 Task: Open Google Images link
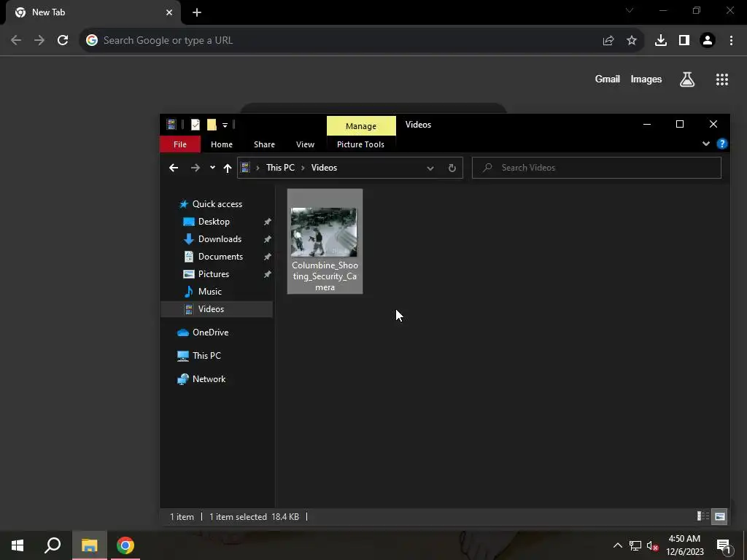pyautogui.click(x=646, y=79)
